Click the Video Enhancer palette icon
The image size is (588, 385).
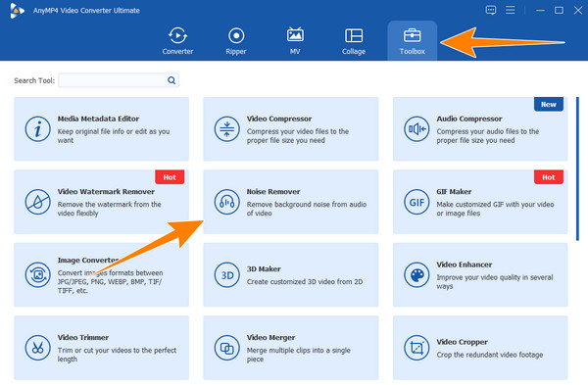click(x=416, y=274)
